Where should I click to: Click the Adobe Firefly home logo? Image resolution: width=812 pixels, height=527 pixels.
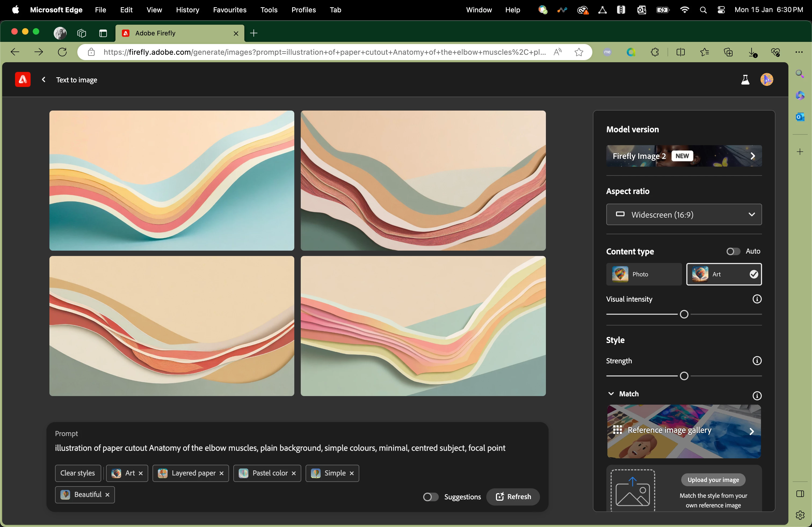coord(23,80)
